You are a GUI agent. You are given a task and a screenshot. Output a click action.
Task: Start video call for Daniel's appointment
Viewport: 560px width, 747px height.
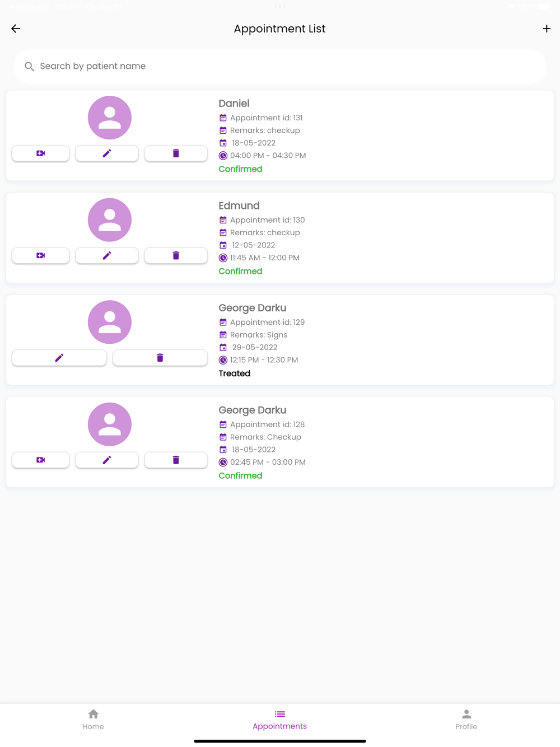41,153
